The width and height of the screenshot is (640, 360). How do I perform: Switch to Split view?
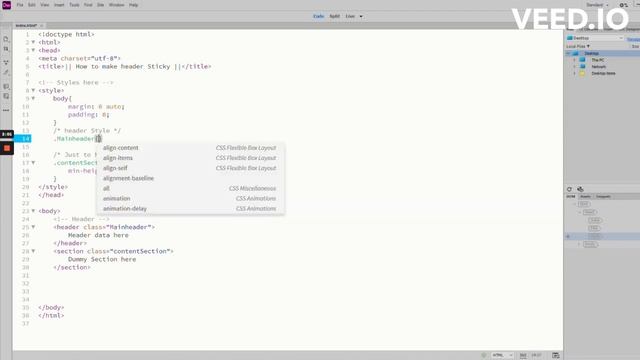point(335,16)
